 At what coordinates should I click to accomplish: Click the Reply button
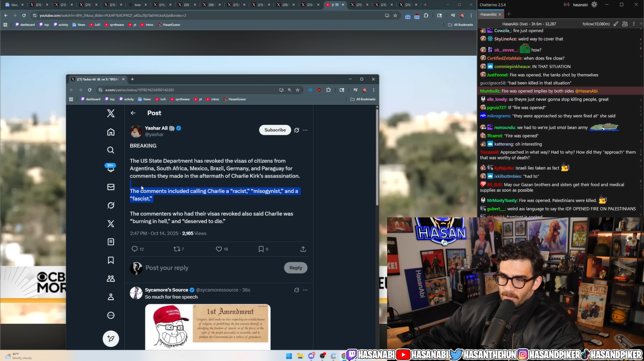296,268
